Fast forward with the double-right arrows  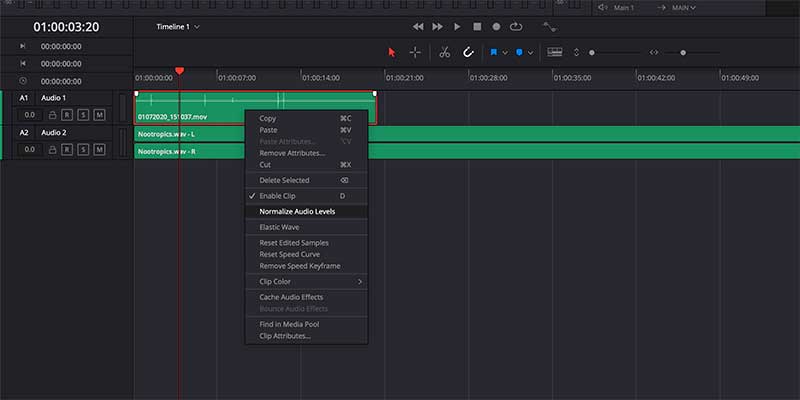coord(437,27)
